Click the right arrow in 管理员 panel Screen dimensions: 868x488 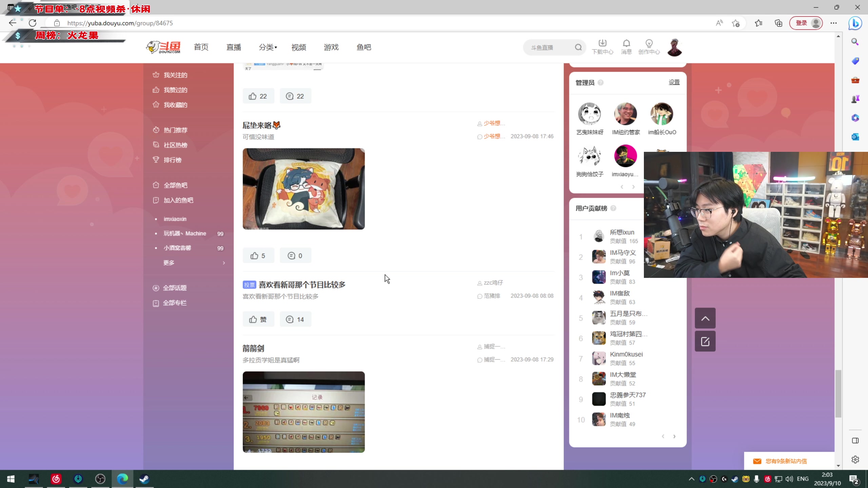click(x=633, y=187)
